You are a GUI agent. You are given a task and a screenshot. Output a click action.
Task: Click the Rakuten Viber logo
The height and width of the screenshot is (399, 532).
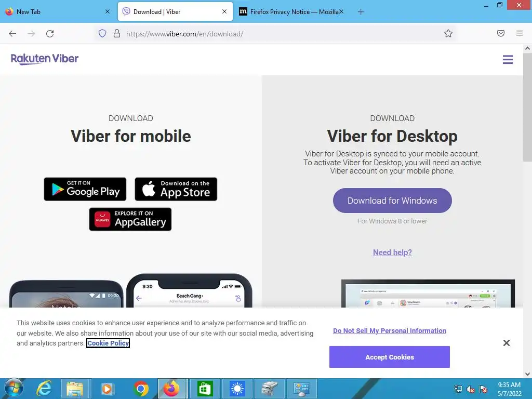coord(45,59)
